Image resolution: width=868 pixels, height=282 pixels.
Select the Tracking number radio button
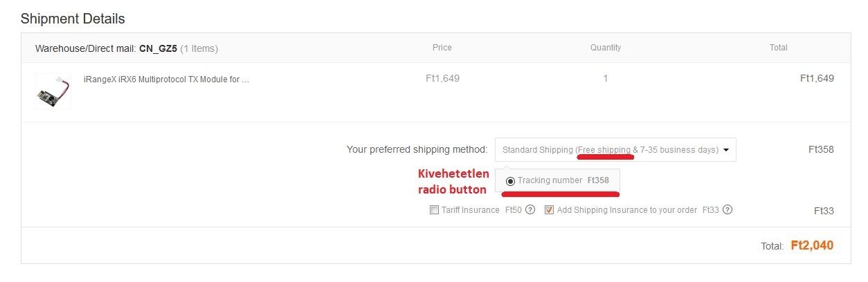[511, 181]
